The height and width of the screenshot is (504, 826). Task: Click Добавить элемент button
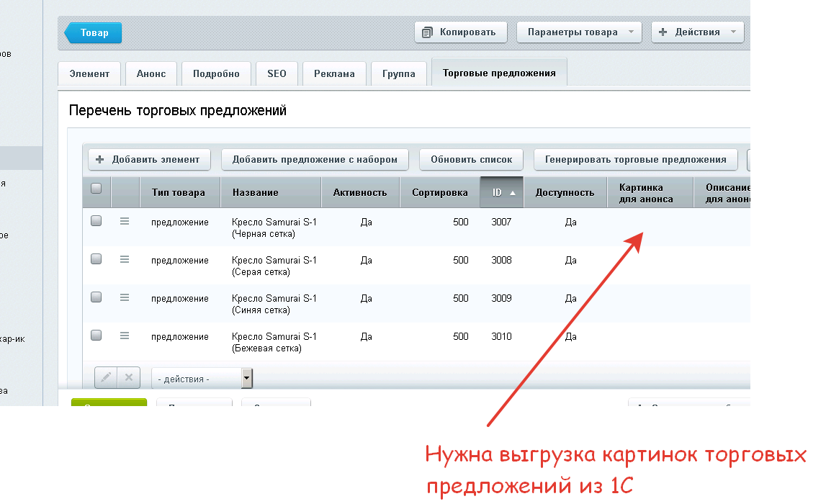coord(148,160)
